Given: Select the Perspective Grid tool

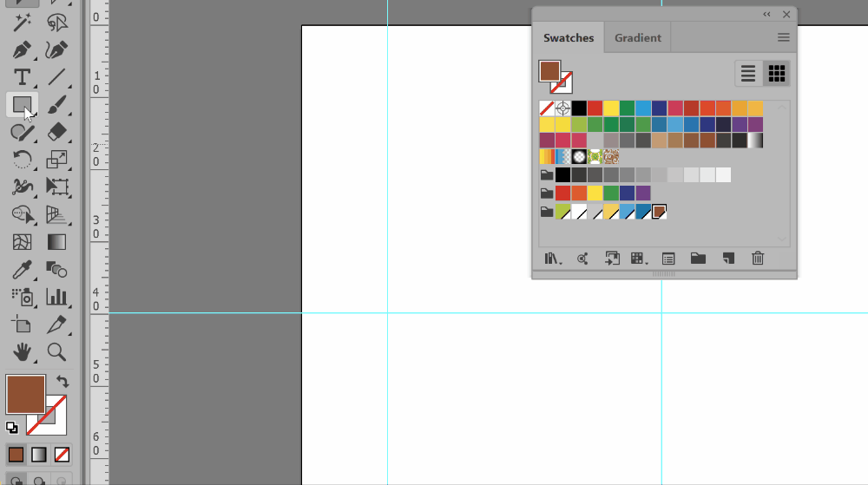Looking at the screenshot, I should point(56,214).
